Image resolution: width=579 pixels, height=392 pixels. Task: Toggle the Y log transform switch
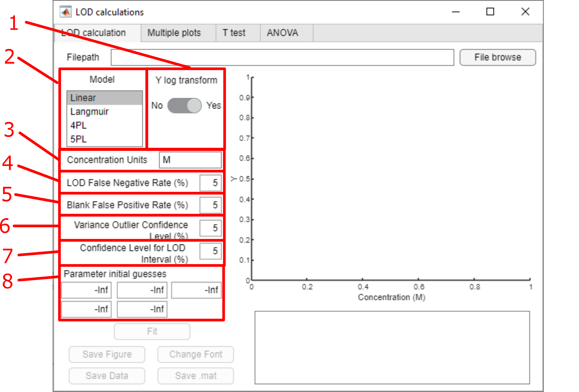[x=184, y=106]
